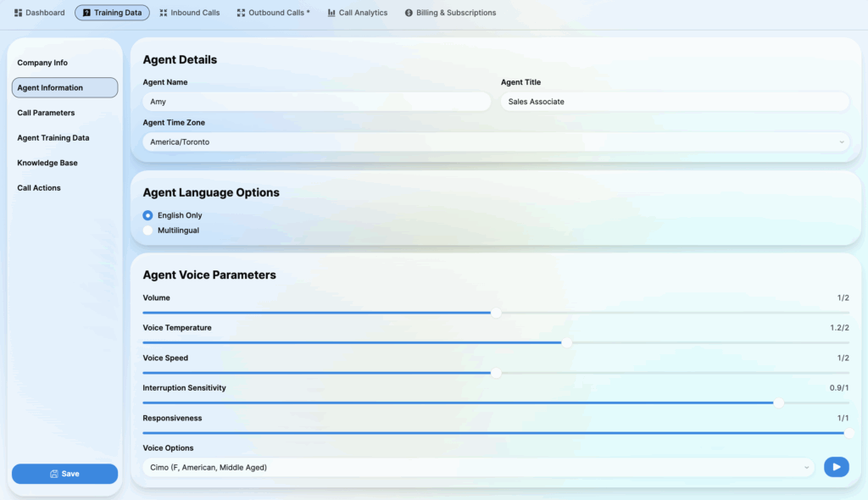Open the Call Parameters section
Image resolution: width=868 pixels, height=500 pixels.
[46, 113]
